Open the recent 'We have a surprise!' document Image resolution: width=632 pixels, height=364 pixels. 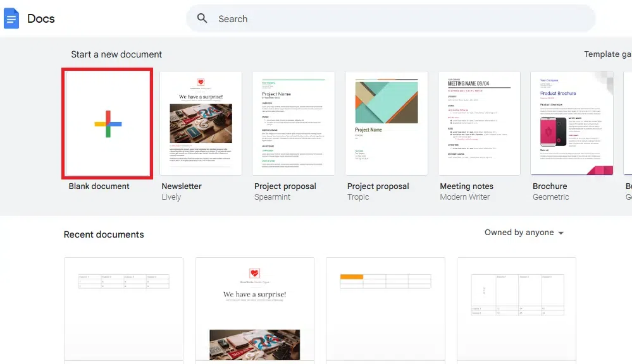[254, 310]
